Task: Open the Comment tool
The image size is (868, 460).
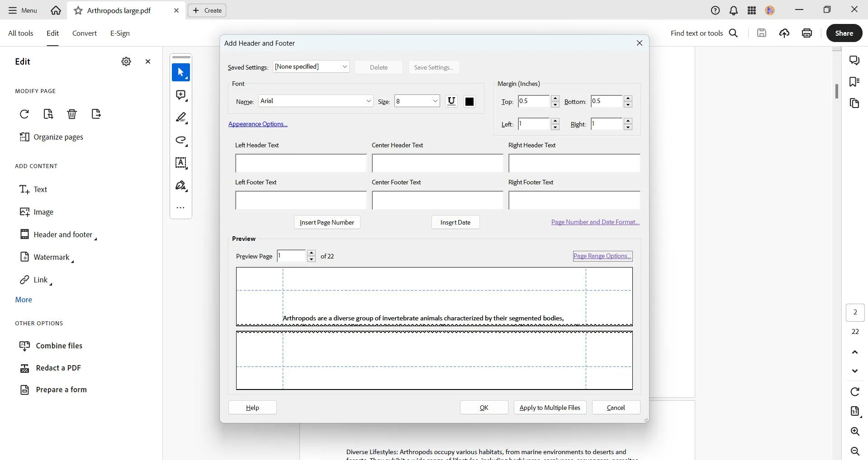Action: coord(180,95)
